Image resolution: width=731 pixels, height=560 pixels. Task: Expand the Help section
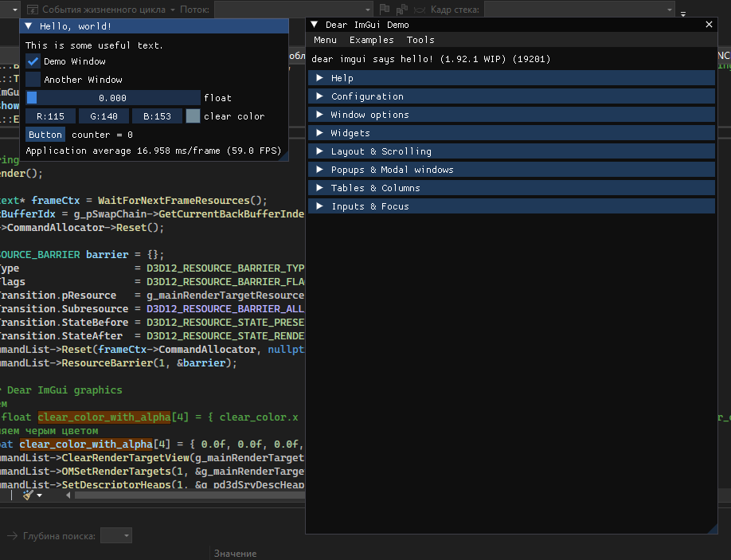pyautogui.click(x=511, y=78)
